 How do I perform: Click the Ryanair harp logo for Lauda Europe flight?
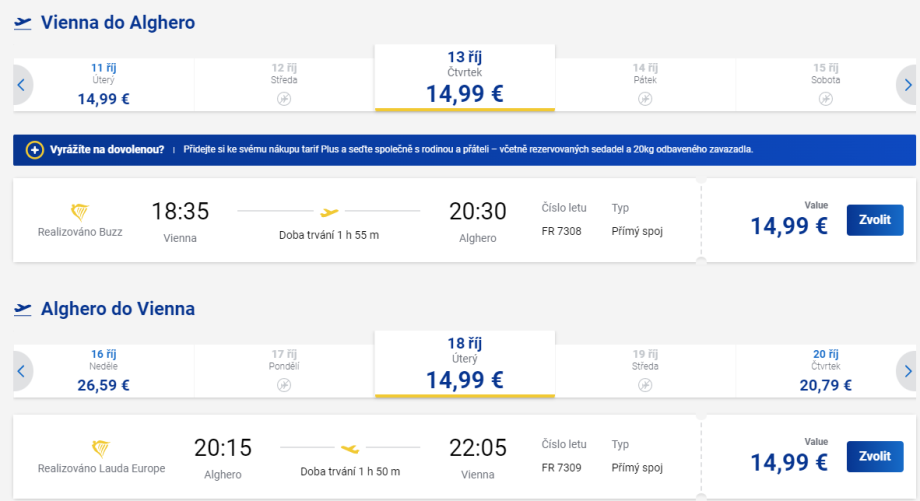click(x=101, y=448)
